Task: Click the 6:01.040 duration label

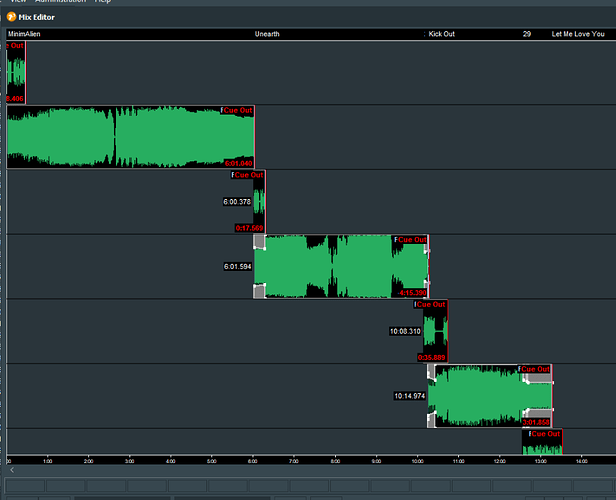Action: (x=238, y=163)
